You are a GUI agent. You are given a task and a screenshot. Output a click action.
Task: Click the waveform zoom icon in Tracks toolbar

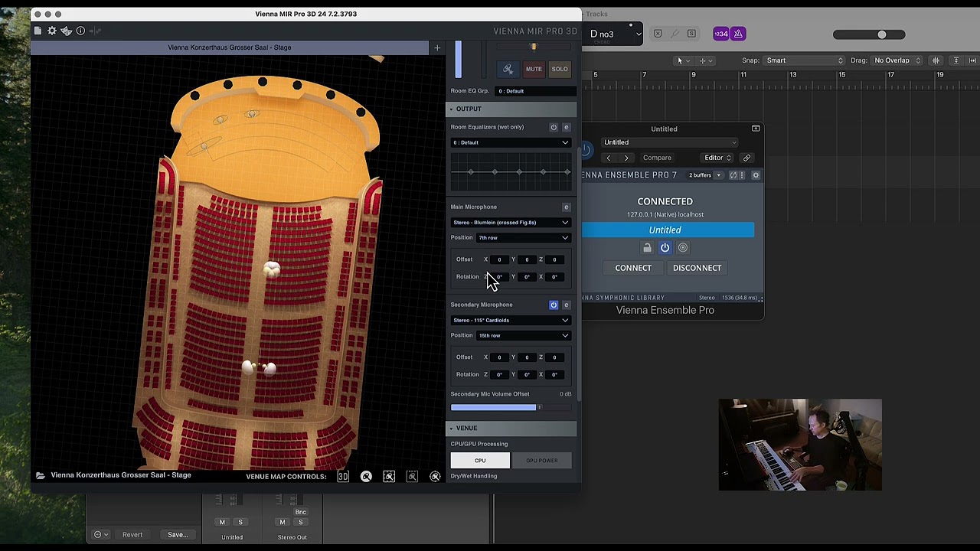936,60
